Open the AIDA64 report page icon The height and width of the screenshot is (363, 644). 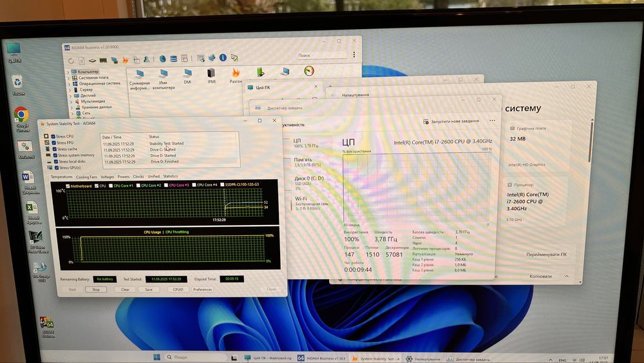click(x=82, y=61)
